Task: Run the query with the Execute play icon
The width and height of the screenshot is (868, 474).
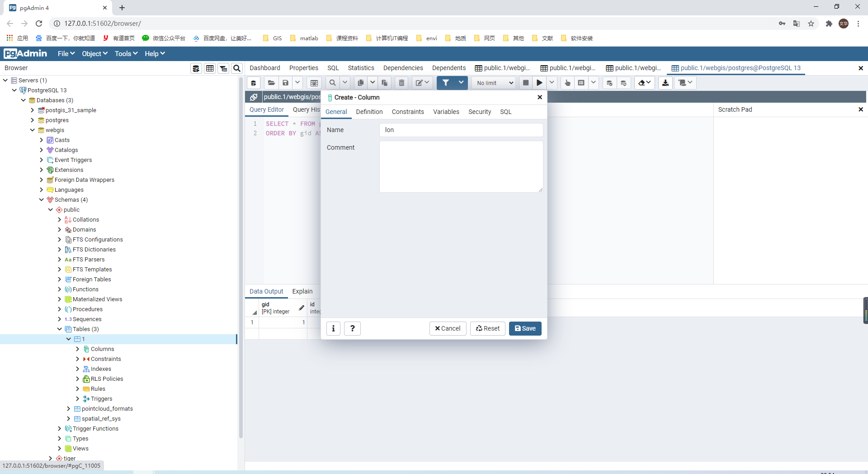Action: click(539, 83)
